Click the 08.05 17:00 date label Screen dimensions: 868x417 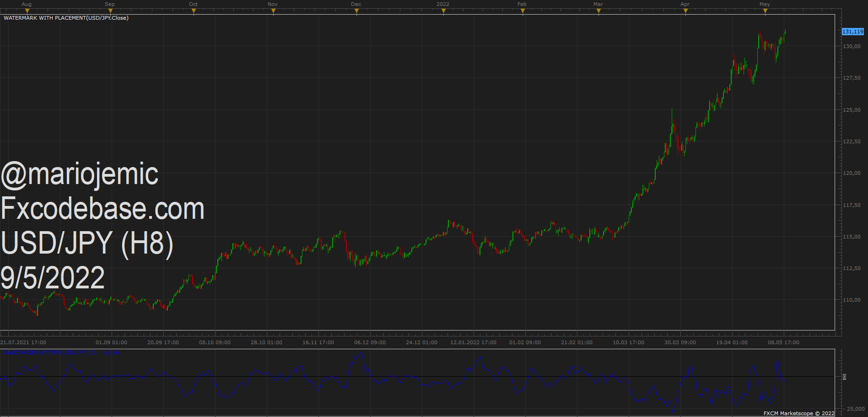point(784,342)
